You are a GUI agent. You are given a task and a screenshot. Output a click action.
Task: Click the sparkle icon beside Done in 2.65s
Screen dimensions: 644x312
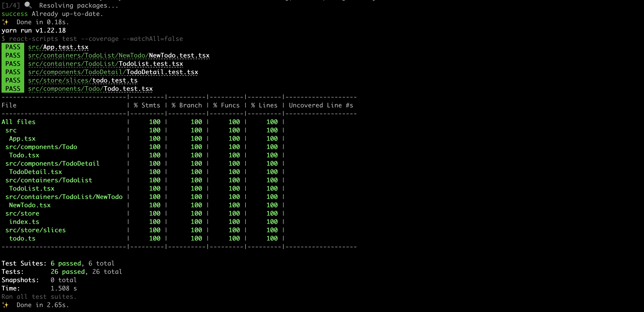5,305
